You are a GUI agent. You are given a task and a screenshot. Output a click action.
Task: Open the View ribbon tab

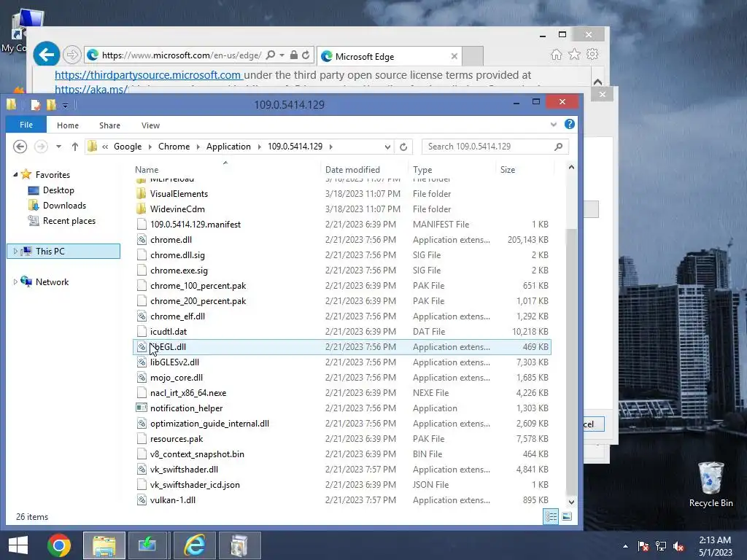pyautogui.click(x=150, y=125)
